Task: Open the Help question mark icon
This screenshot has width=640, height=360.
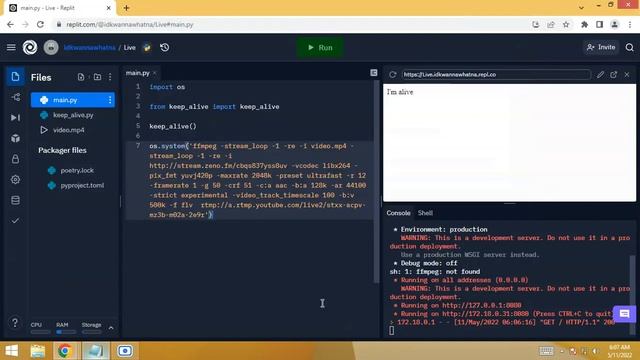Action: 15,323
